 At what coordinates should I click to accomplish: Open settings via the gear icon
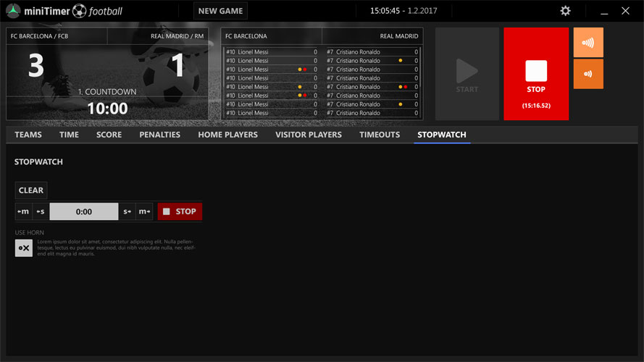tap(565, 11)
